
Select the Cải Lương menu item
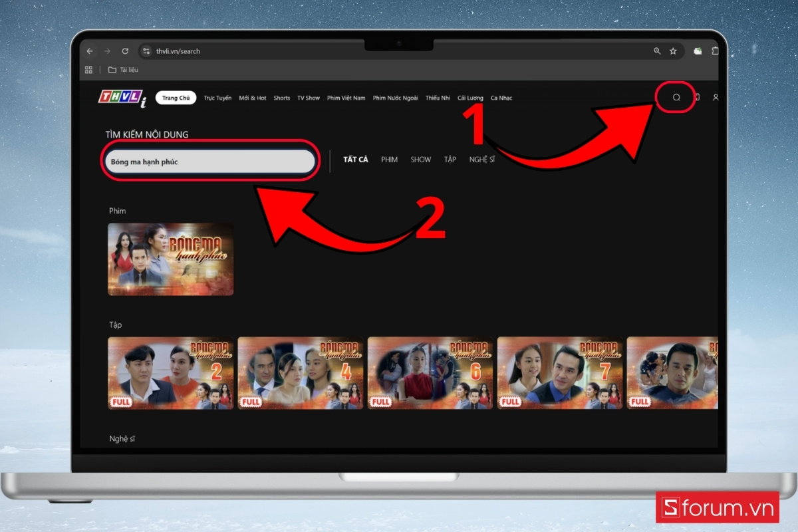(x=471, y=98)
